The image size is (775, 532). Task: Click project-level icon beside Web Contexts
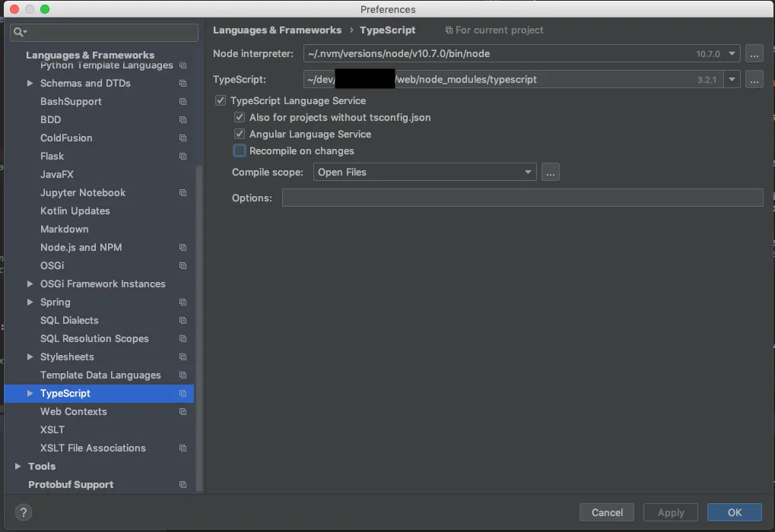tap(183, 412)
